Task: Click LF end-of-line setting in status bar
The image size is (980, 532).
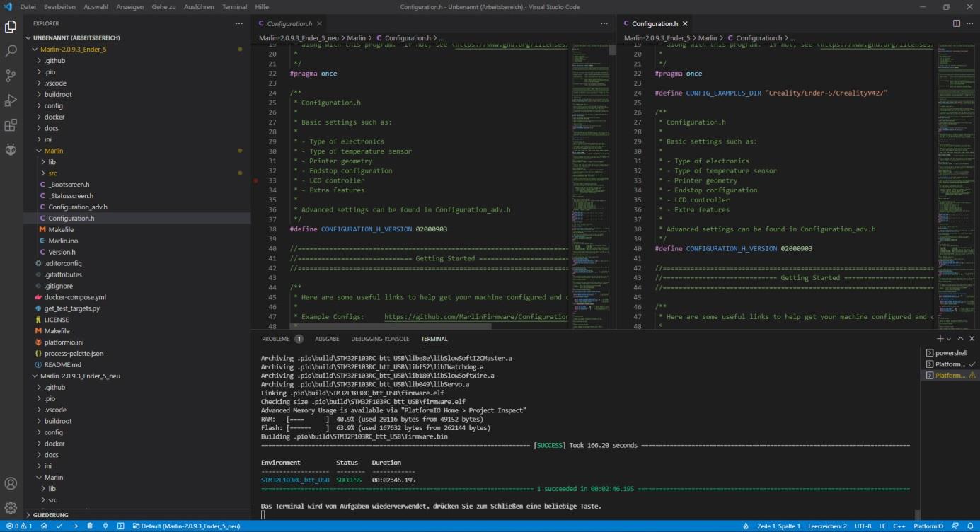Action: [x=882, y=526]
